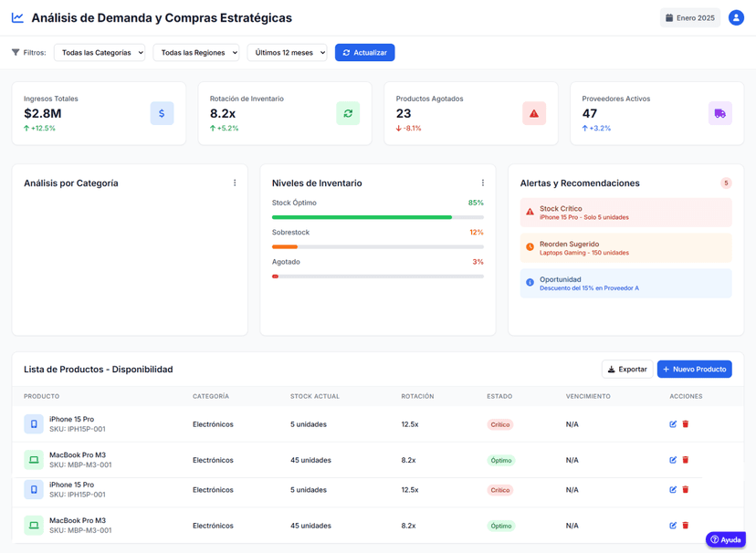Delete the first iPhone 15 Pro row

point(685,424)
